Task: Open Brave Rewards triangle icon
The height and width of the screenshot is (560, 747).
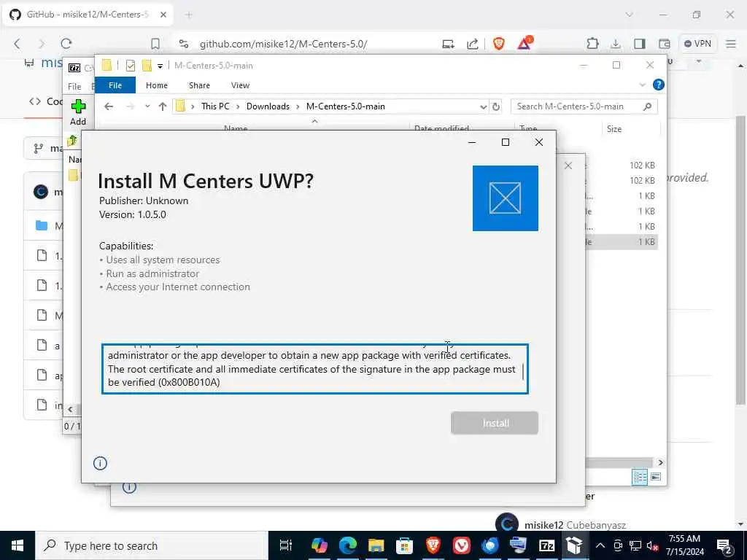Action: coord(525,43)
